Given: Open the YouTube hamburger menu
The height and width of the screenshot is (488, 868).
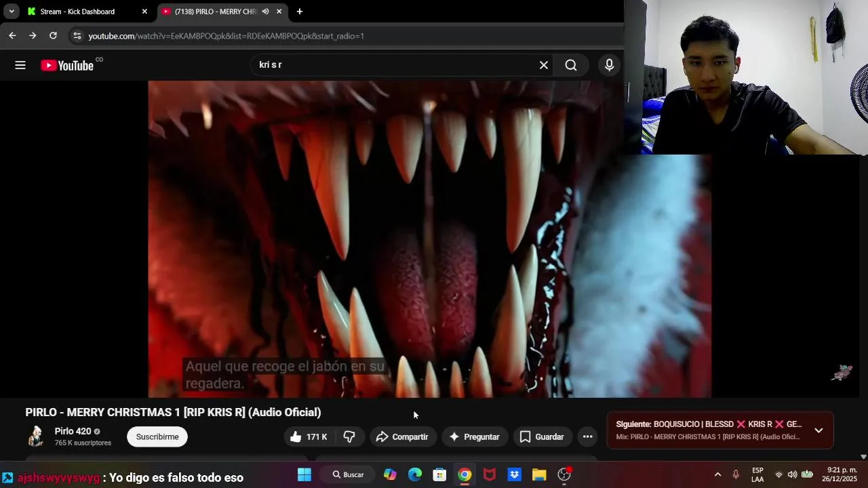Looking at the screenshot, I should click(x=20, y=65).
